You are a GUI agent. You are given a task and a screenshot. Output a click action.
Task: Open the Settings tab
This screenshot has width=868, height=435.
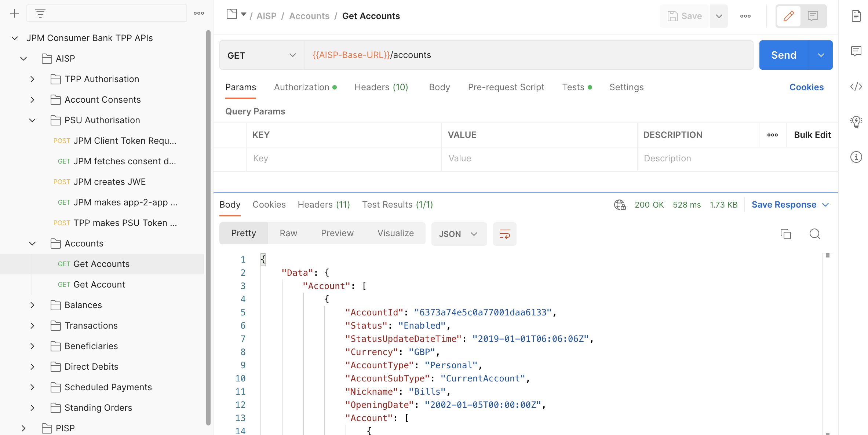pos(627,87)
